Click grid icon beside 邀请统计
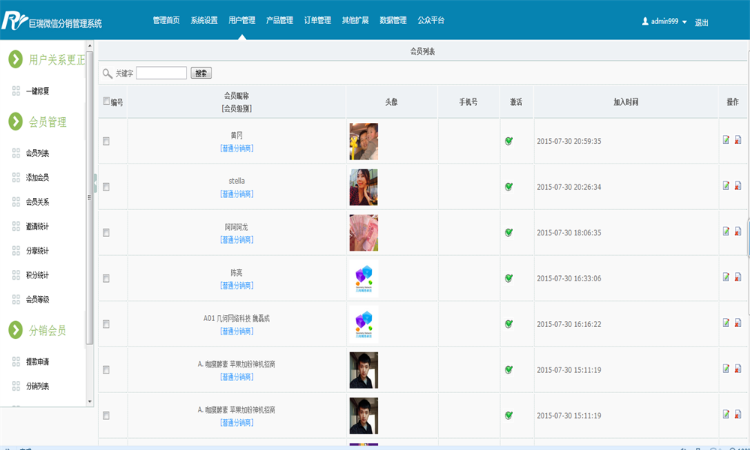The image size is (750, 450). point(16,226)
